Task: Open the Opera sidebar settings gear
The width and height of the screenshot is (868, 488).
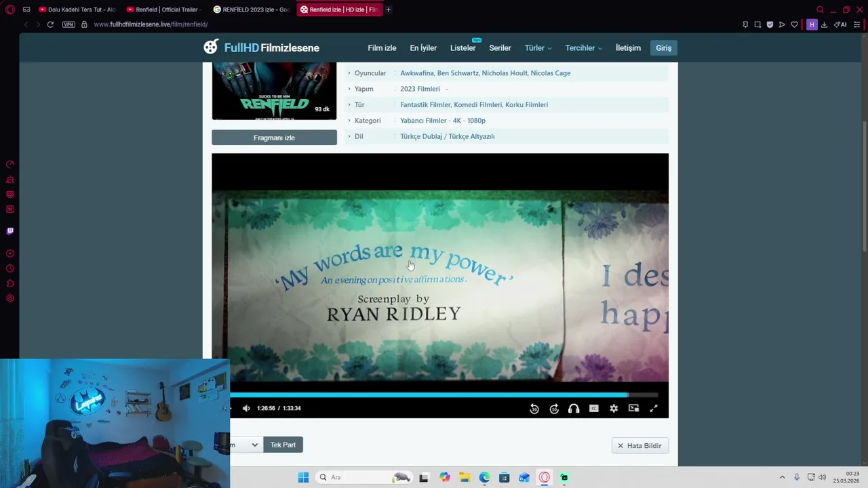Action: pos(9,299)
